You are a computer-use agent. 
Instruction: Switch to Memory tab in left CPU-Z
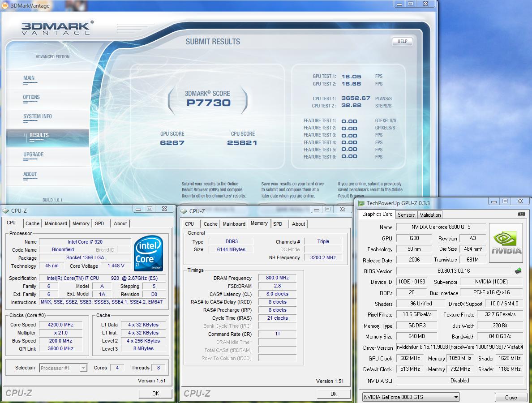[x=81, y=223]
